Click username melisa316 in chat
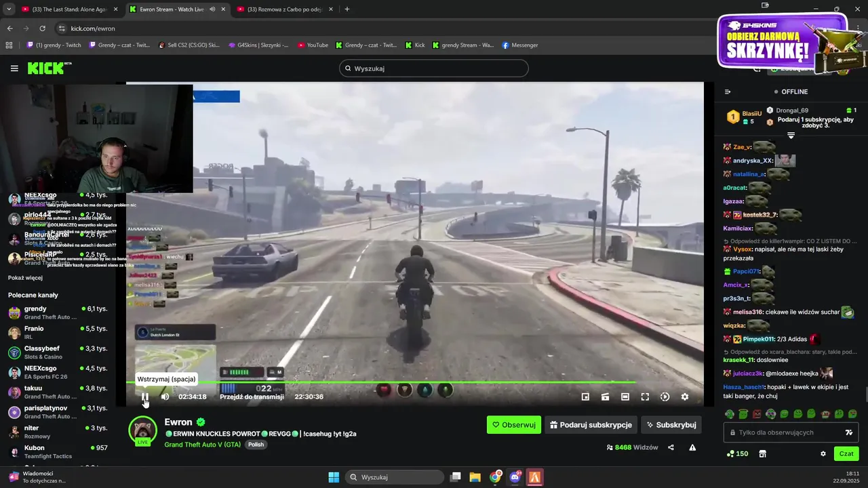Screen dimensions: 868x488 [748, 312]
